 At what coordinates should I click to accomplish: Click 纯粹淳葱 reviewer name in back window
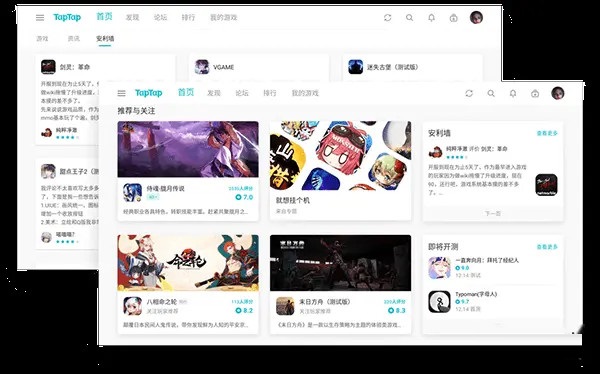coord(67,130)
